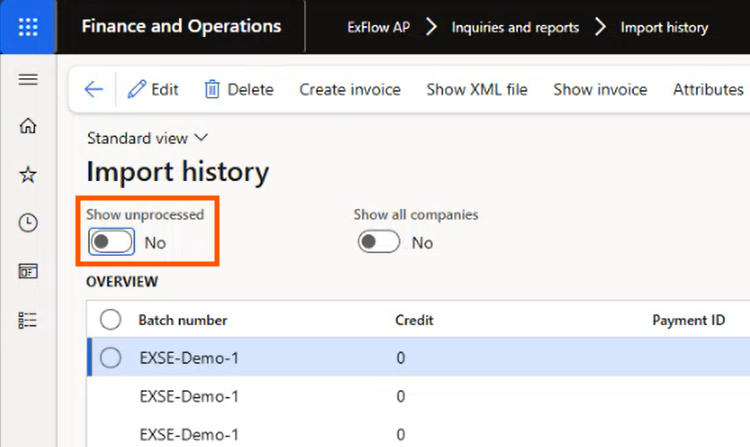Click third EXSE-Demo-1 batch number cell
Viewport: 750px width, 447px height.
point(189,435)
